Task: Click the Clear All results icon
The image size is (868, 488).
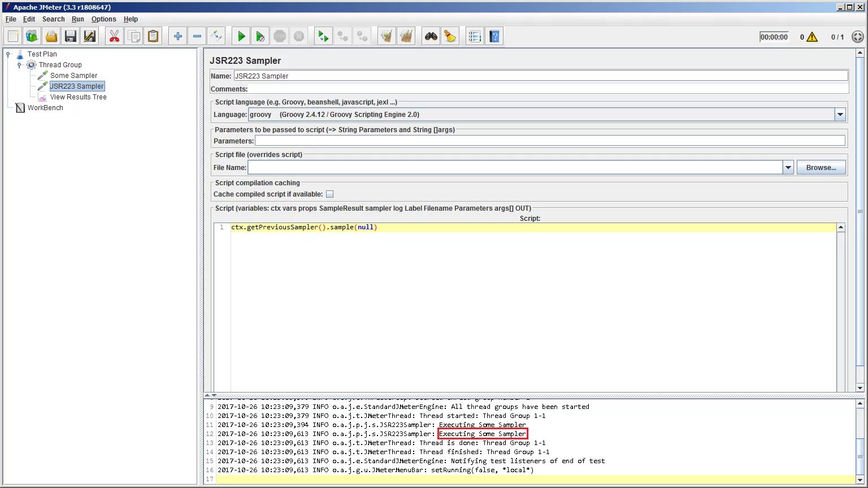Action: (406, 37)
